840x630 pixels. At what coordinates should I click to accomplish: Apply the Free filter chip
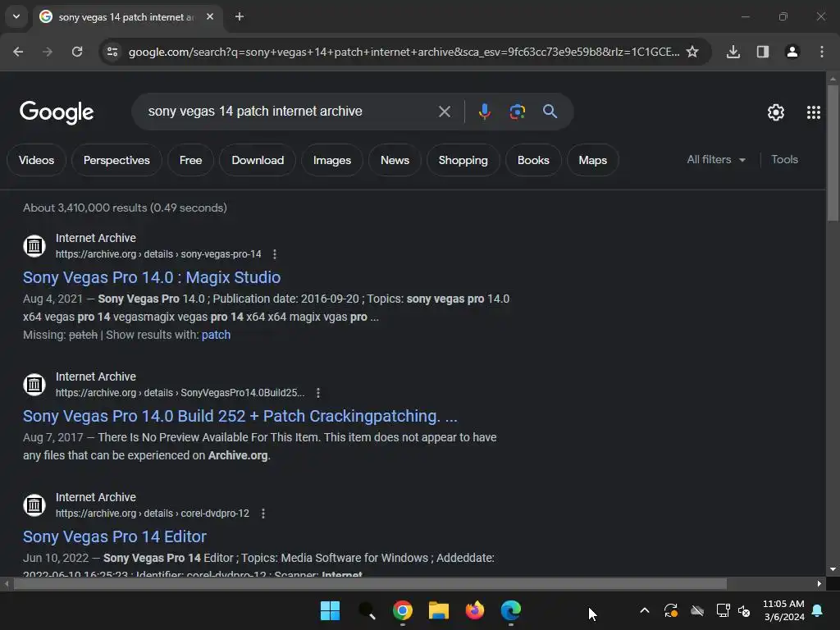click(x=190, y=160)
